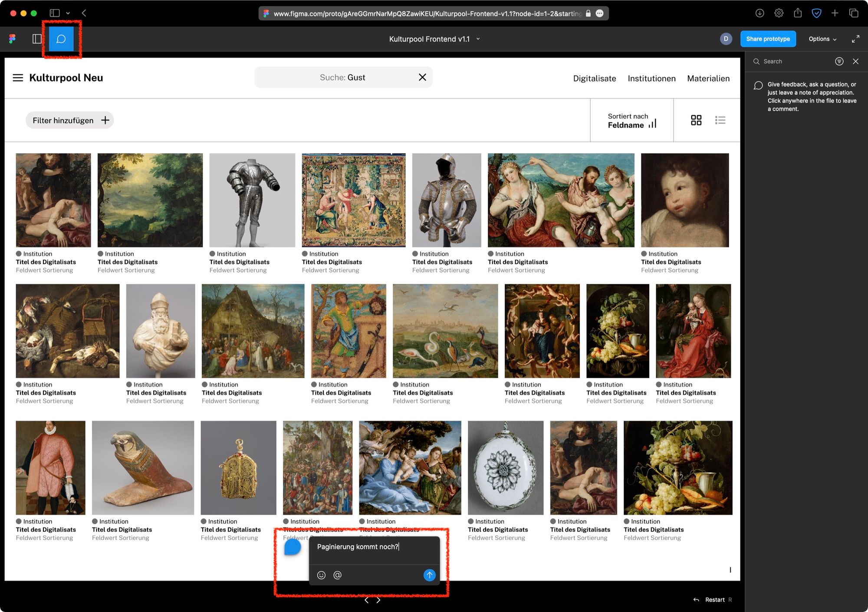The image size is (868, 612).
Task: Open the full suit of armor thumbnail
Action: click(x=252, y=200)
